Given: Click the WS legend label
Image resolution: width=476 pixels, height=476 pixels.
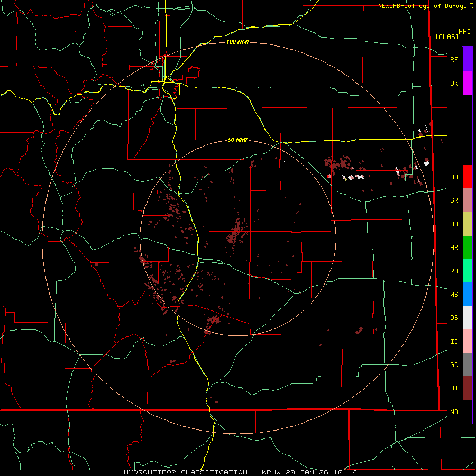Looking at the screenshot, I should (x=454, y=295).
